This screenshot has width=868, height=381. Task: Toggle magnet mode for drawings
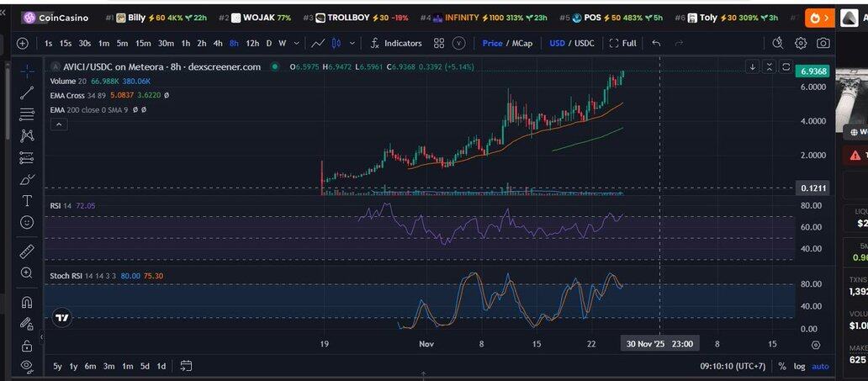pos(27,302)
